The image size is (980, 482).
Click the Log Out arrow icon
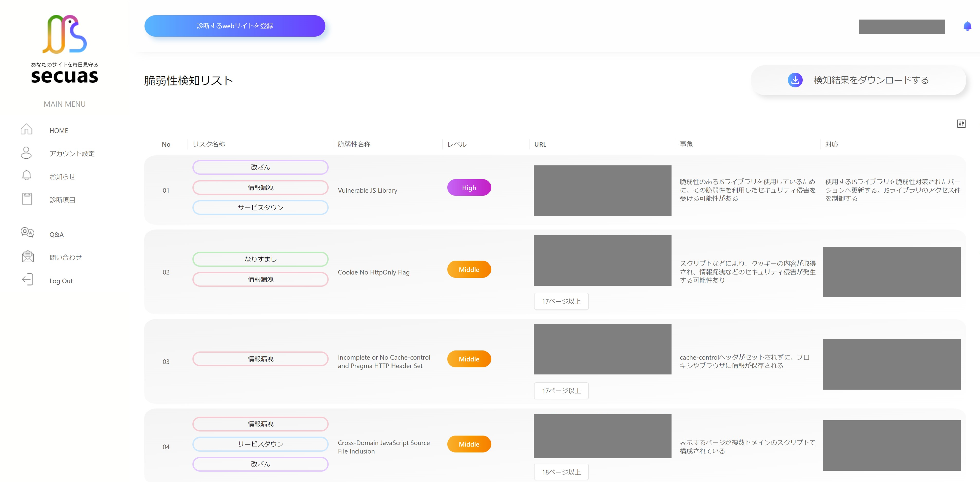pos(27,279)
